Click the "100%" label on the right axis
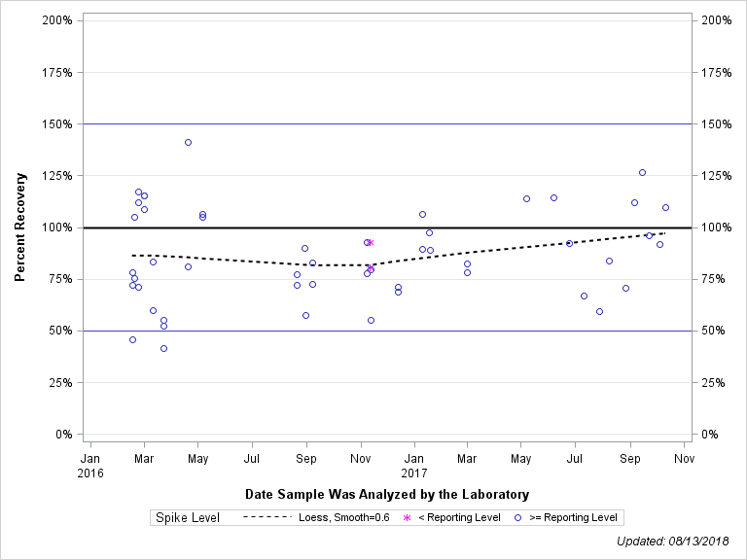This screenshot has width=747, height=560. click(717, 227)
